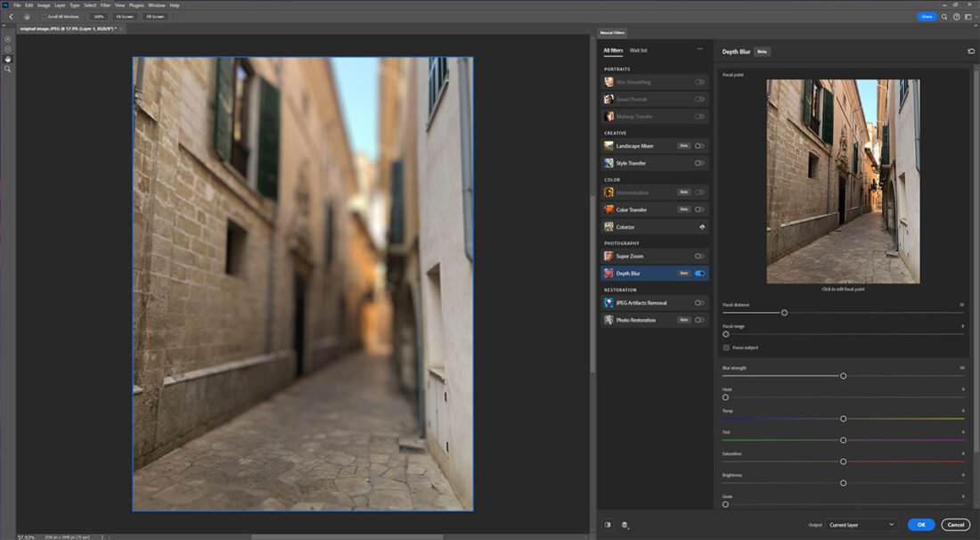980x540 pixels.
Task: Check the Scroll All Windows checkbox
Action: point(45,16)
